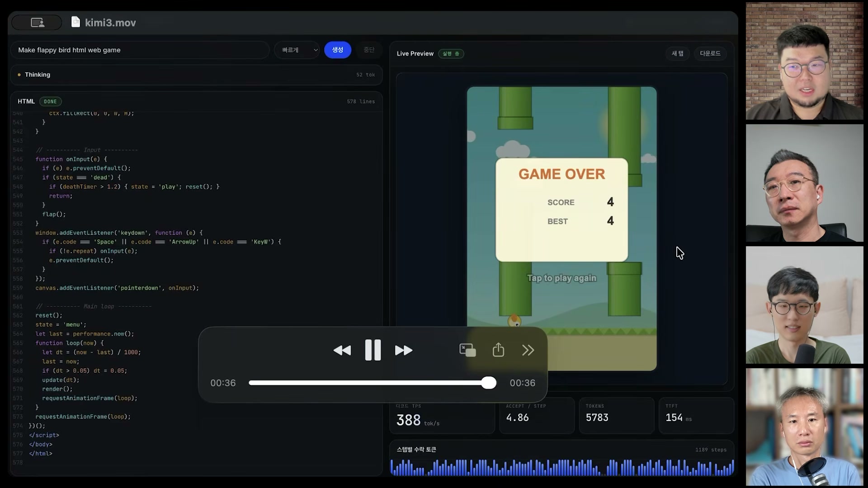Click the 5783 tokens value

(597, 418)
